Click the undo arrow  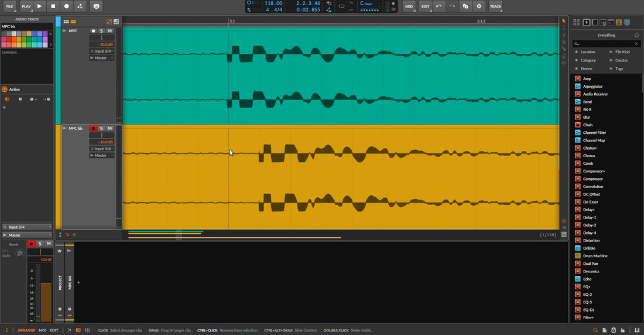coord(439,6)
